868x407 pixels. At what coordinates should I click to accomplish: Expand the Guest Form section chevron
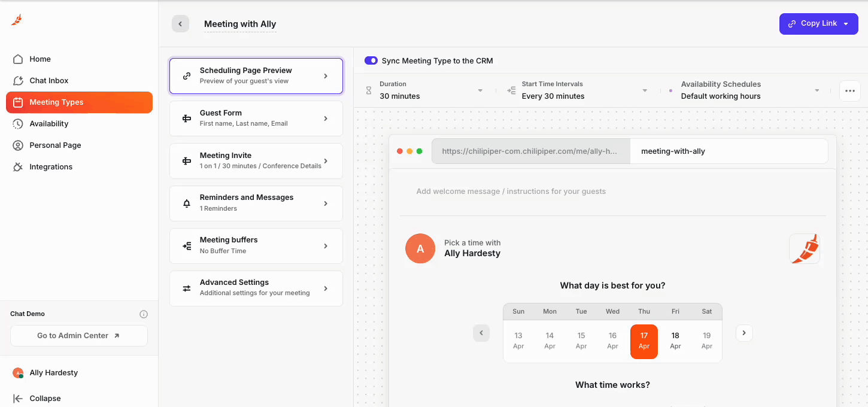[326, 119]
